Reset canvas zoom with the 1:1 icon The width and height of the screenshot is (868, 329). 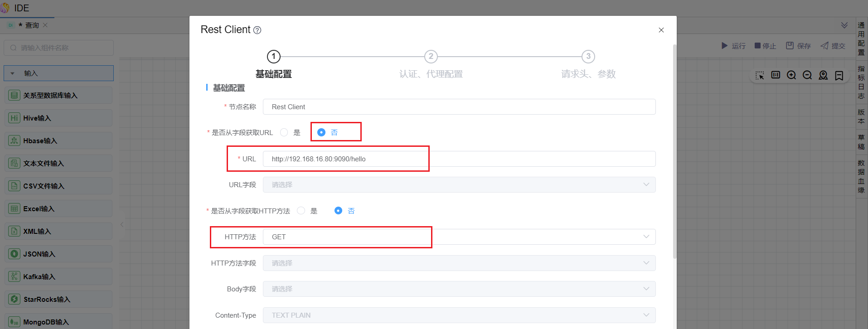point(776,75)
